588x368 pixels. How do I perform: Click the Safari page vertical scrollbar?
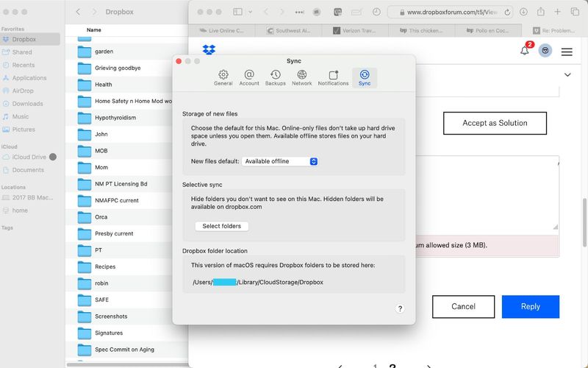584,222
